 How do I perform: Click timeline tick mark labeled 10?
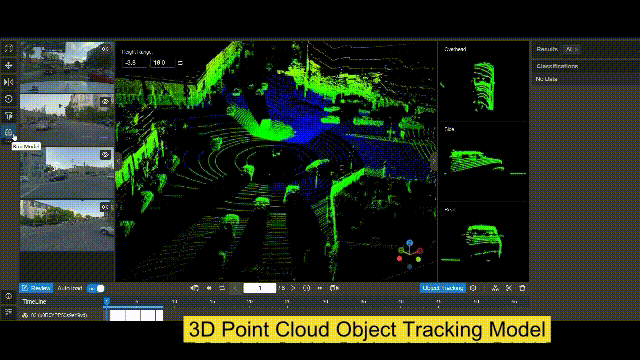(x=174, y=302)
